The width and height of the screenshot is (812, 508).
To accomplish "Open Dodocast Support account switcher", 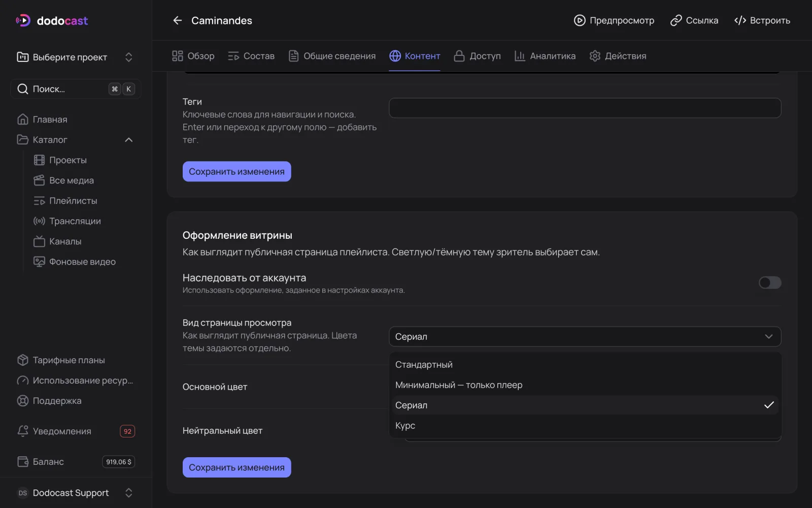I will click(x=76, y=493).
